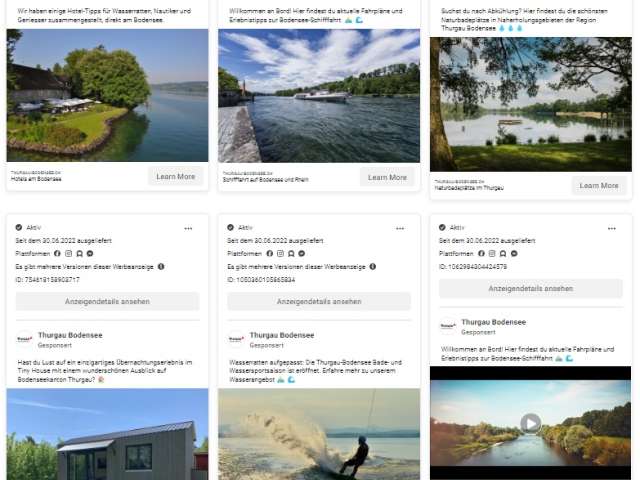Open three-dot menu on Wasserratten ad
640x480 pixels.
400,229
